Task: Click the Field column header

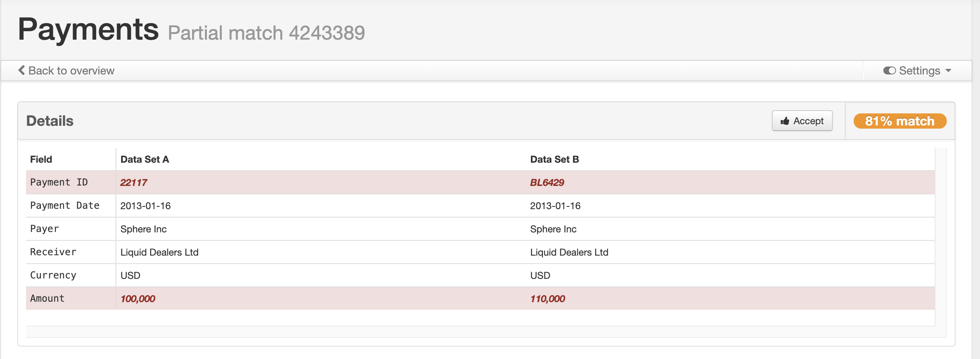Action: click(x=41, y=159)
